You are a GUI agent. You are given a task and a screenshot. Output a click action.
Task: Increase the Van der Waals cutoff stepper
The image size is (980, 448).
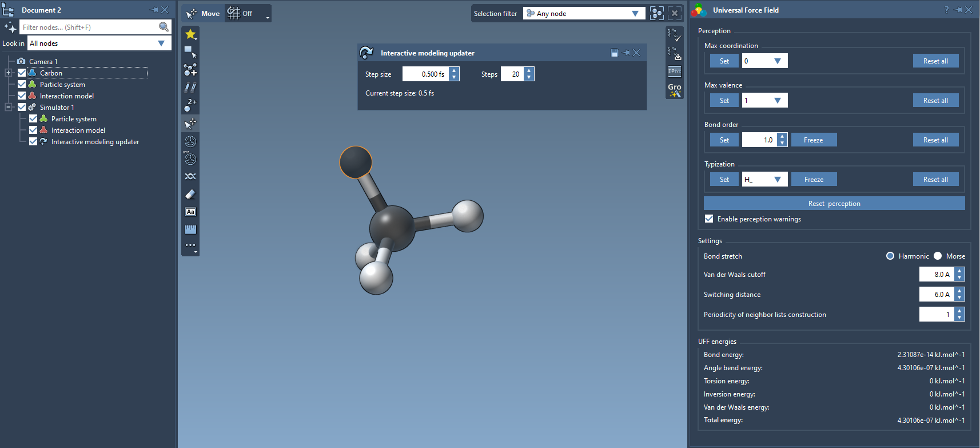tap(959, 271)
